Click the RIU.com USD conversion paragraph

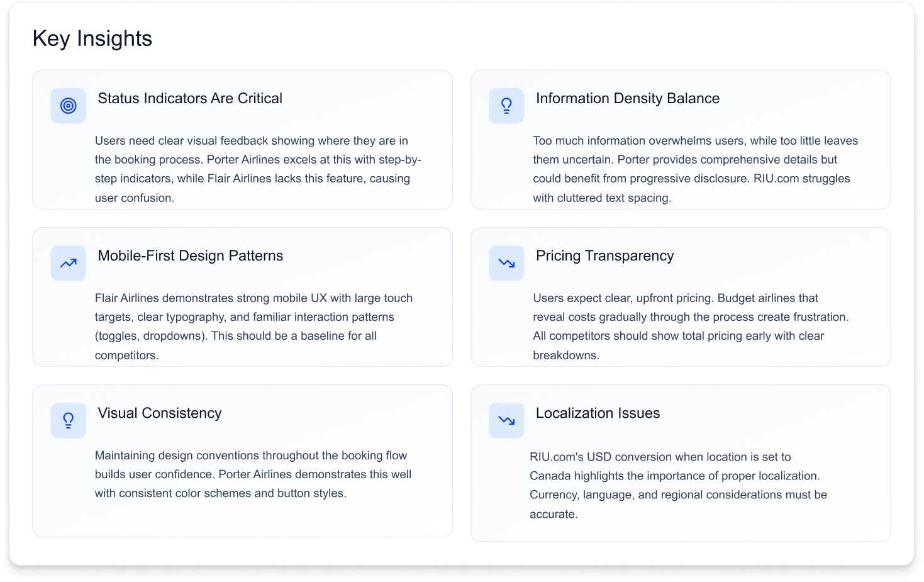pyautogui.click(x=678, y=485)
